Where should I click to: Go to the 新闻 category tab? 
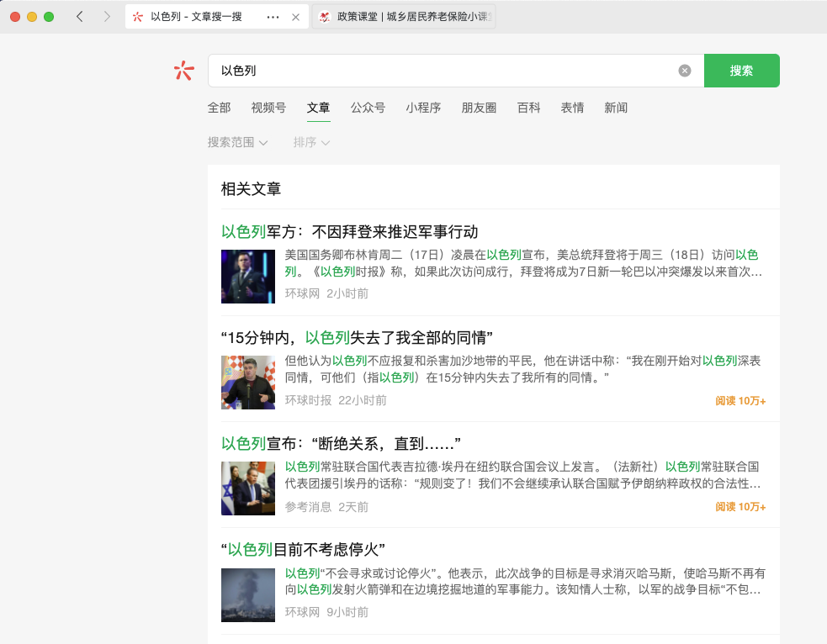coord(616,108)
